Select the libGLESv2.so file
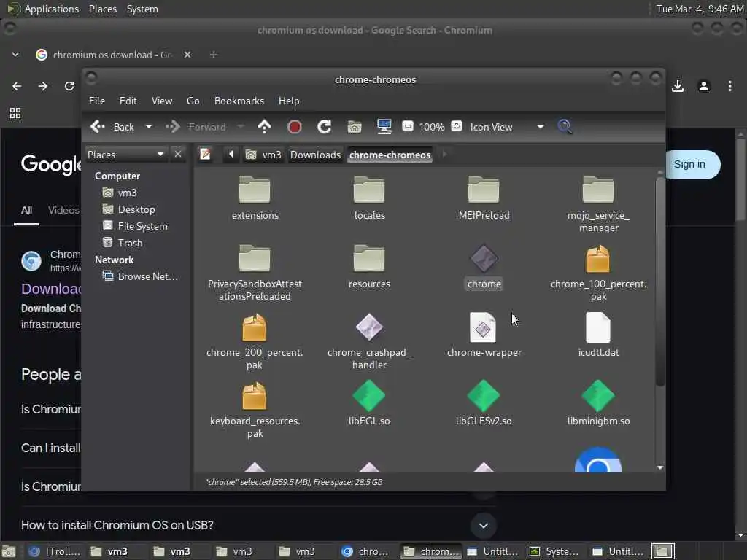The image size is (747, 560). click(484, 403)
